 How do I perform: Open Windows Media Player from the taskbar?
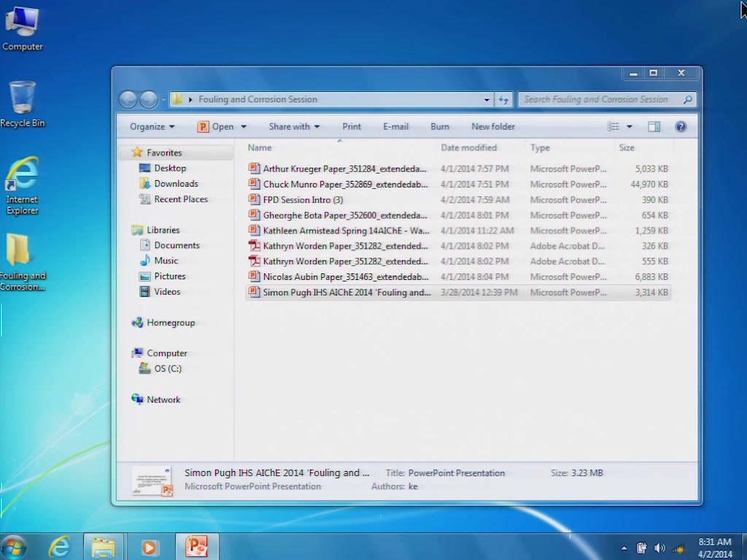click(x=150, y=547)
